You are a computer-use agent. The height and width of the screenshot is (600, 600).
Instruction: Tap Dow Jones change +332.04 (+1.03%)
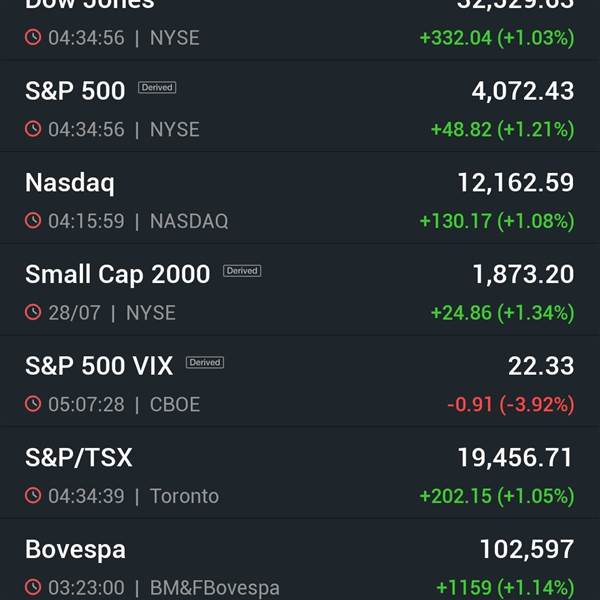[x=497, y=38]
